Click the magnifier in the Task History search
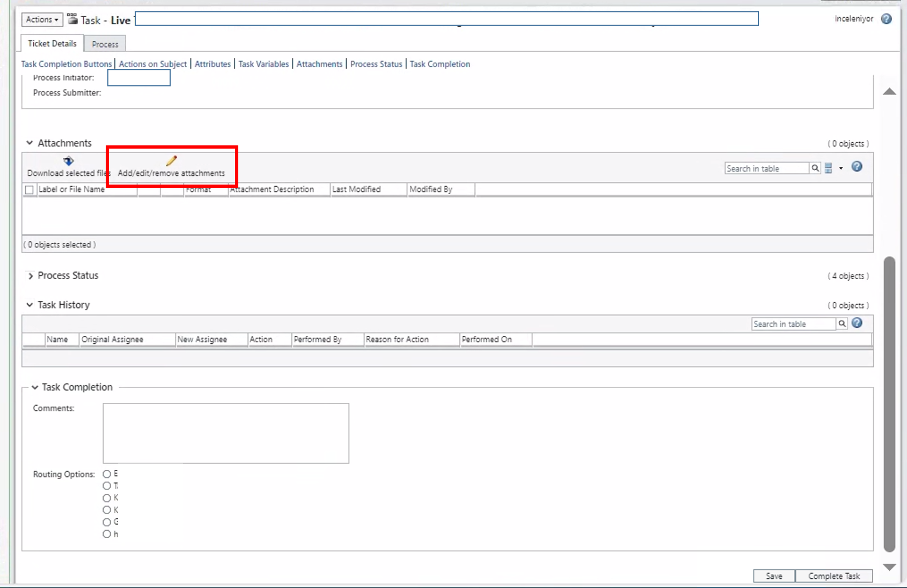The width and height of the screenshot is (907, 588). click(842, 324)
